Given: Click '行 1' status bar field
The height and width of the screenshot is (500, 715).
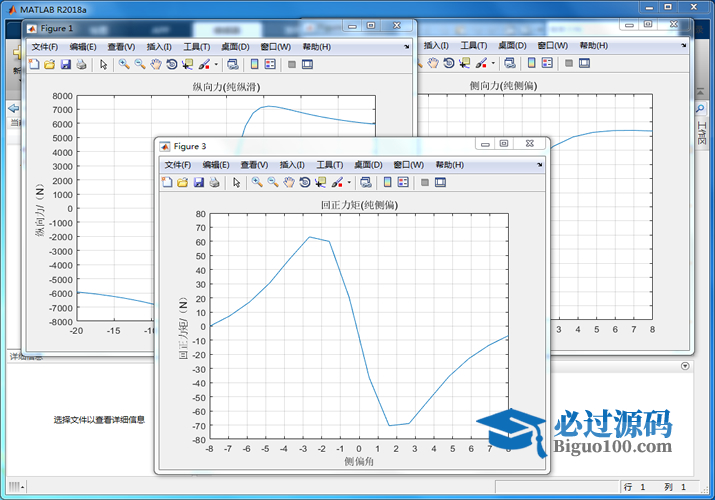Looking at the screenshot, I should click(x=635, y=487).
